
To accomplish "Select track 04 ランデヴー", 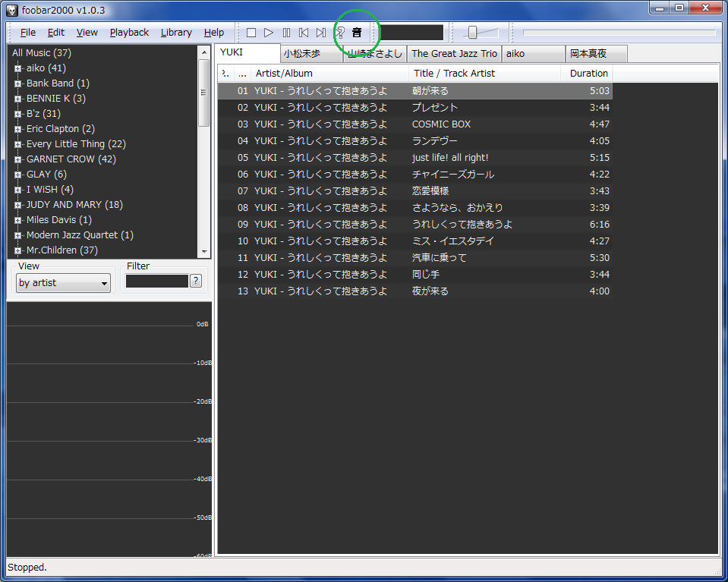I will point(415,141).
